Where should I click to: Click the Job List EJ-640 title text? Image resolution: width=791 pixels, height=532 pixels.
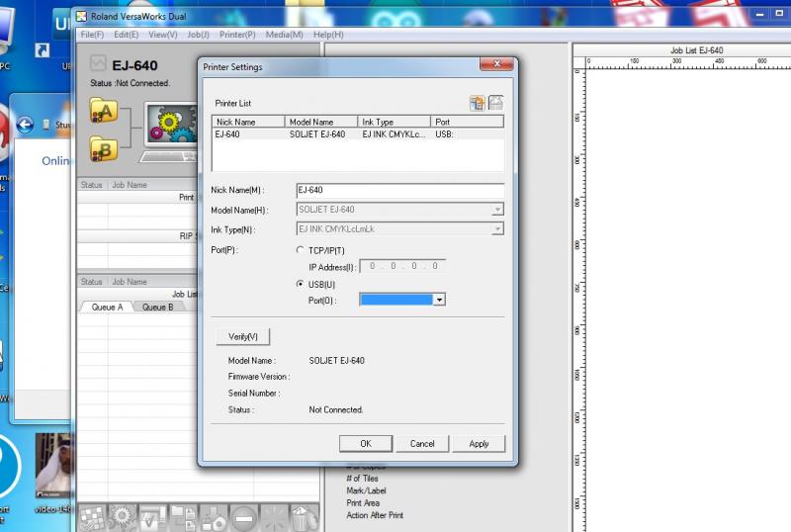click(697, 50)
